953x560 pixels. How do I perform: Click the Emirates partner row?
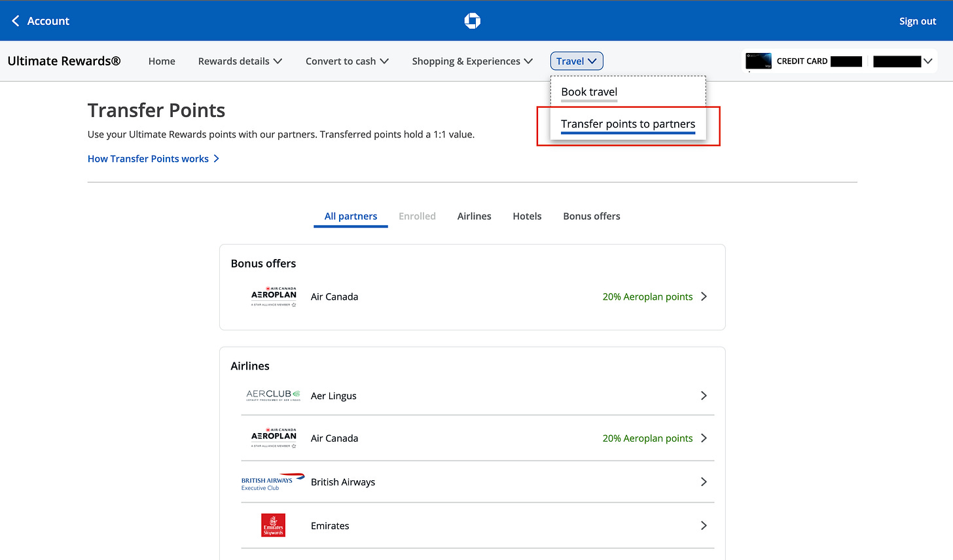coord(478,526)
